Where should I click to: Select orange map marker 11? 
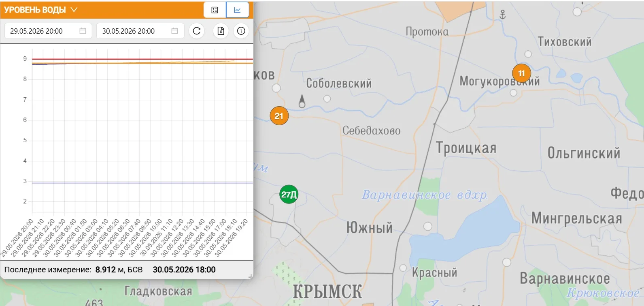click(521, 73)
